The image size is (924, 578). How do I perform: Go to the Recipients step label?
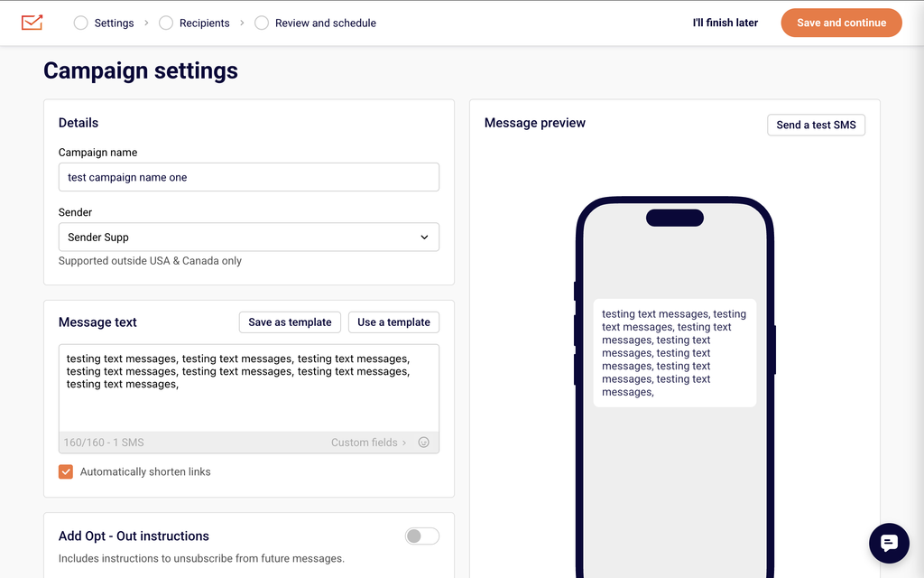click(x=205, y=23)
